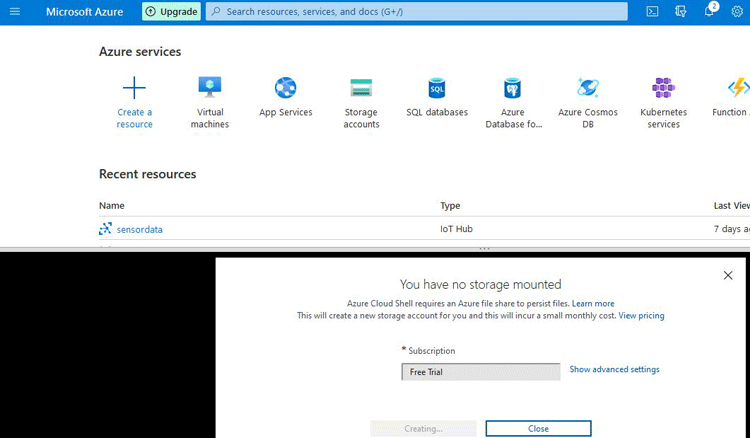750x438 pixels.
Task: Open the hamburger portal menu
Action: coord(15,11)
